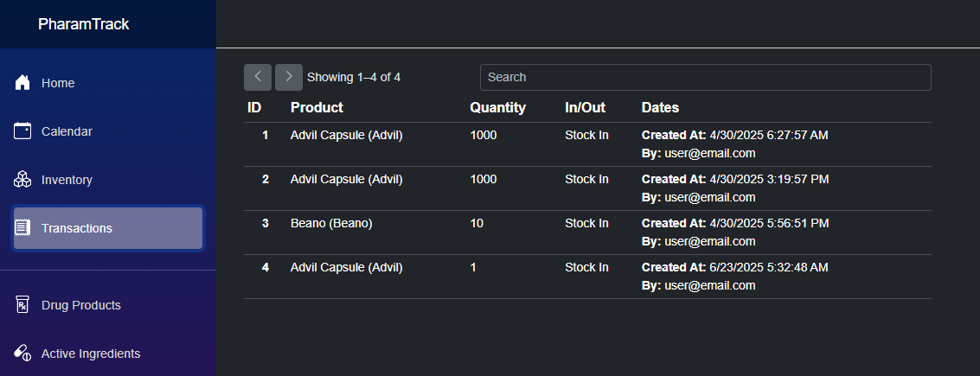Open the Inventory menu item
980x376 pixels.
tap(67, 180)
